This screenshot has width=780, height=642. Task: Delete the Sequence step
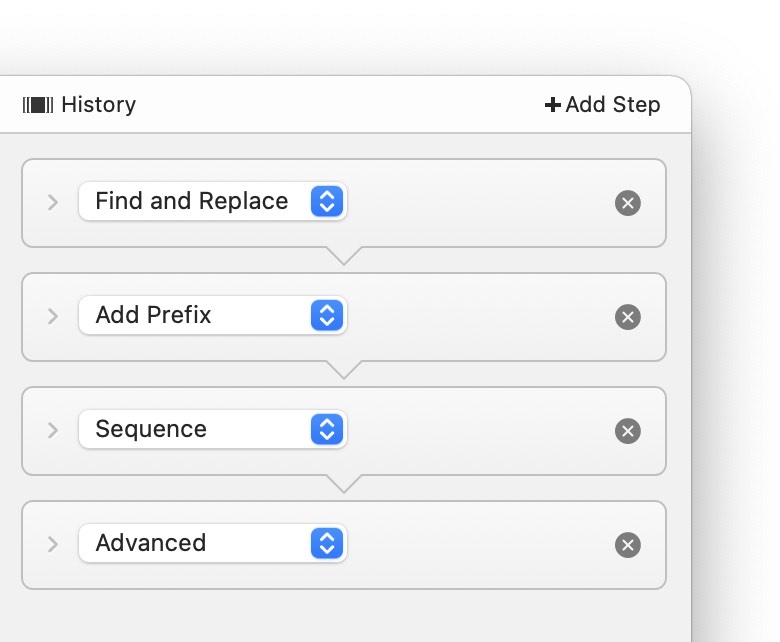tap(628, 431)
